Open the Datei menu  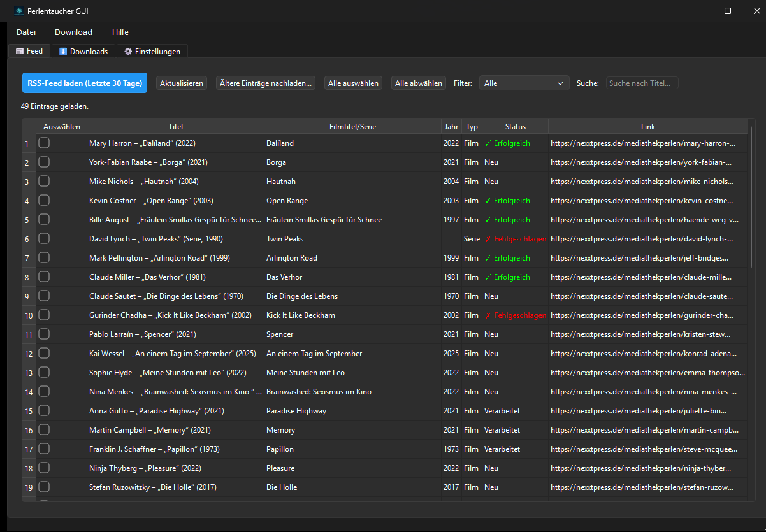26,32
